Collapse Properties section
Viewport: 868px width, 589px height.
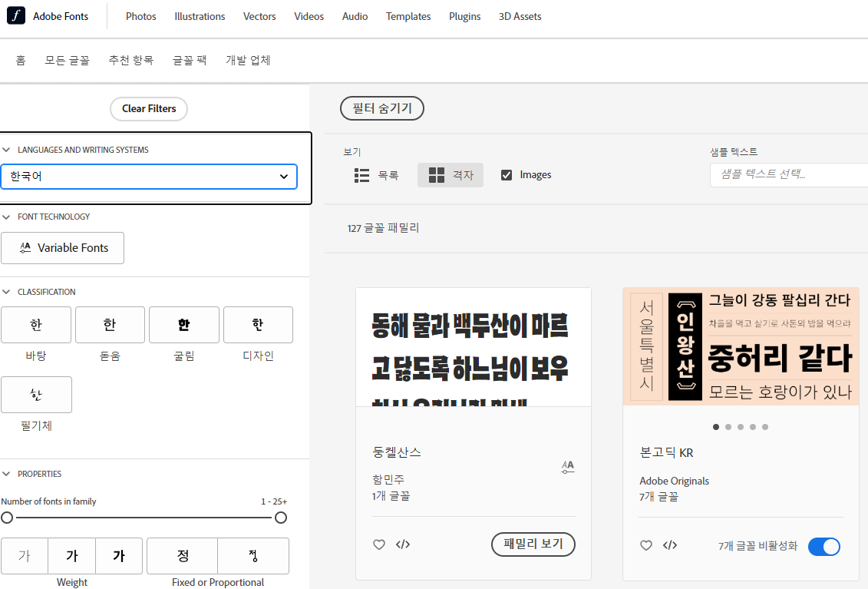coord(7,474)
